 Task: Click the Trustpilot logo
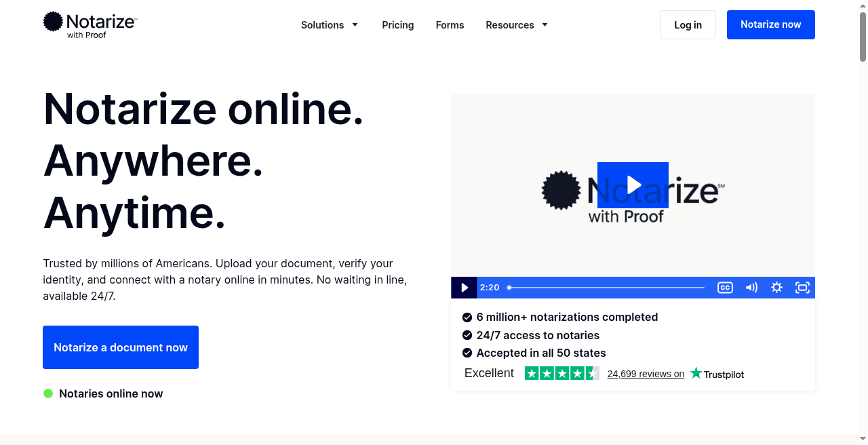[717, 373]
